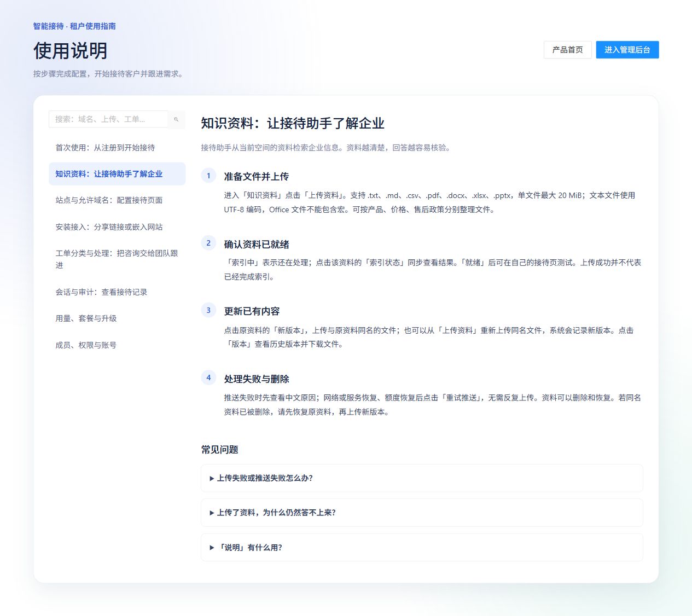Click step heading 处理失败与删除
The image size is (692, 616).
click(257, 379)
